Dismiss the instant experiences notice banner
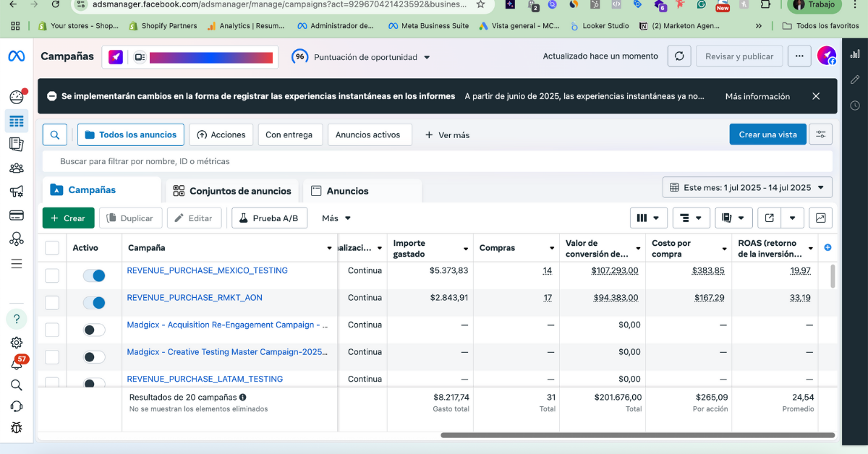The image size is (868, 454). pos(816,96)
